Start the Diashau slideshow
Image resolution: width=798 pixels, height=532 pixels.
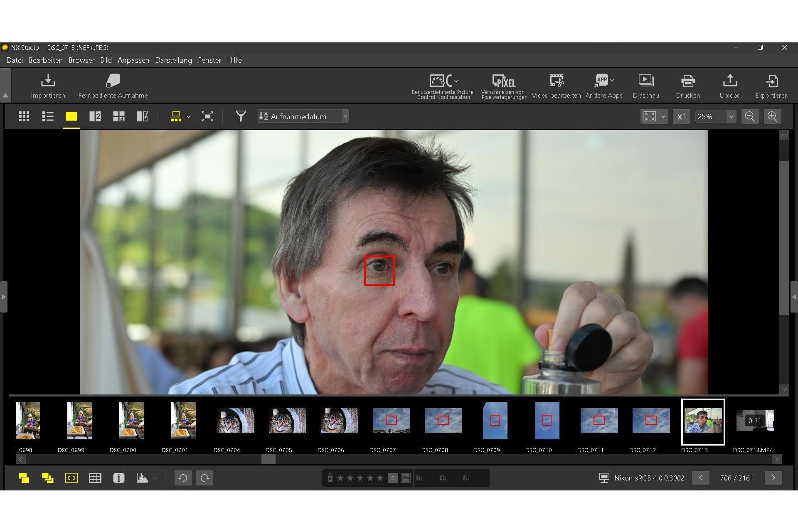[x=646, y=86]
